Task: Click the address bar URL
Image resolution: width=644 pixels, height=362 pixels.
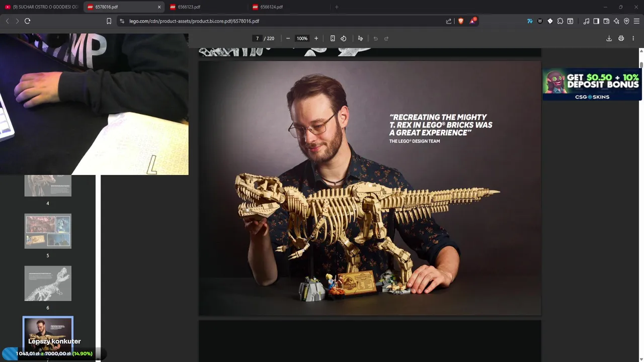Action: pos(194,21)
